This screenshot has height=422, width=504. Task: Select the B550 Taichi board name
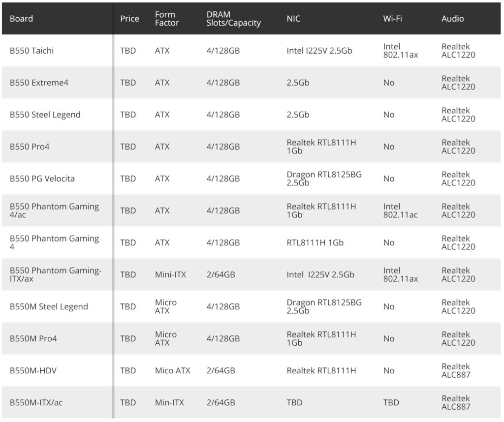coord(32,51)
